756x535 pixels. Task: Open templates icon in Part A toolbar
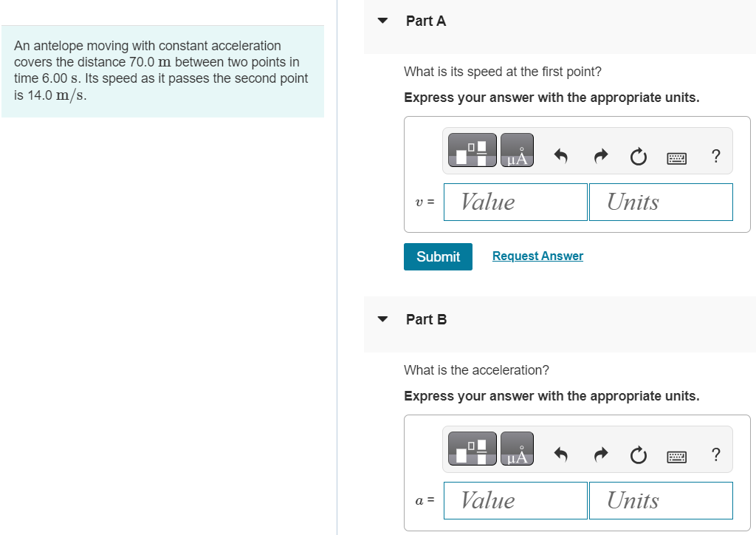tap(472, 150)
